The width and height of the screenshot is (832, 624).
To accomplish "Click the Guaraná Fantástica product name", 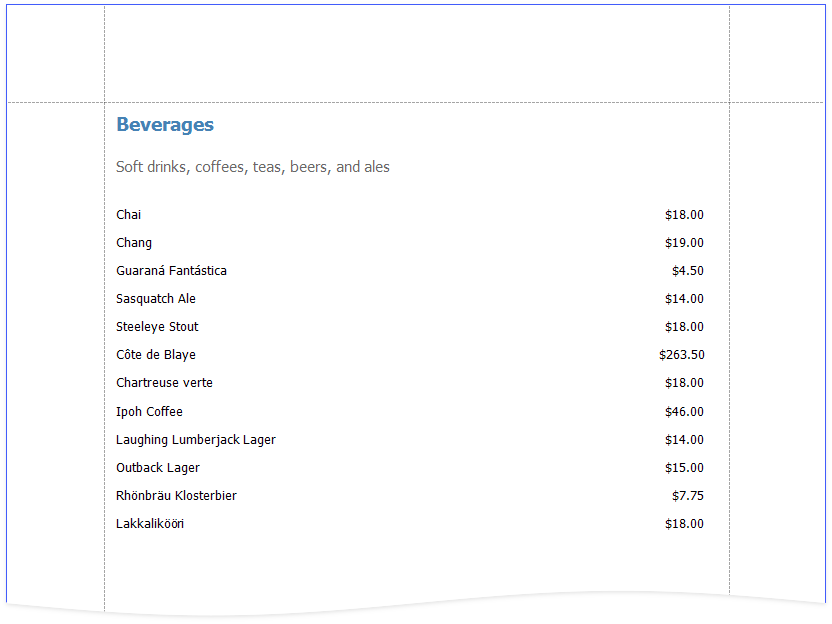I will 171,271.
